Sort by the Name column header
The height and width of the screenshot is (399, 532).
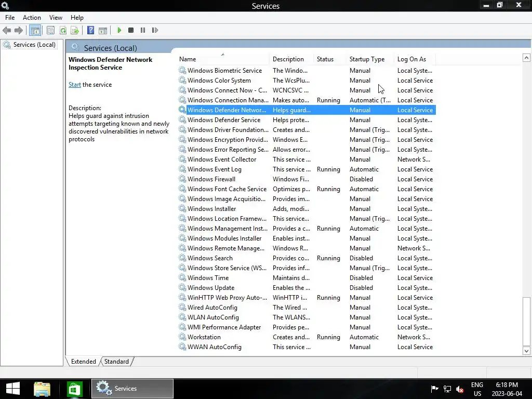(223, 59)
